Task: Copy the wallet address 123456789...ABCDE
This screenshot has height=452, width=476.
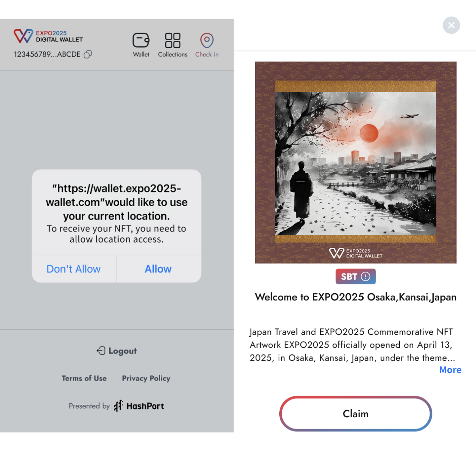Action: click(88, 54)
